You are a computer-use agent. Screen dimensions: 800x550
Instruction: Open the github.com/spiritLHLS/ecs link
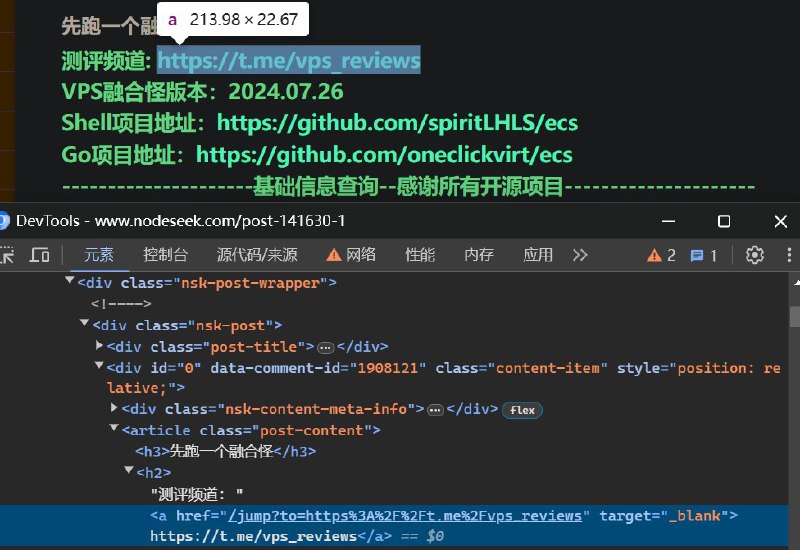[397, 123]
